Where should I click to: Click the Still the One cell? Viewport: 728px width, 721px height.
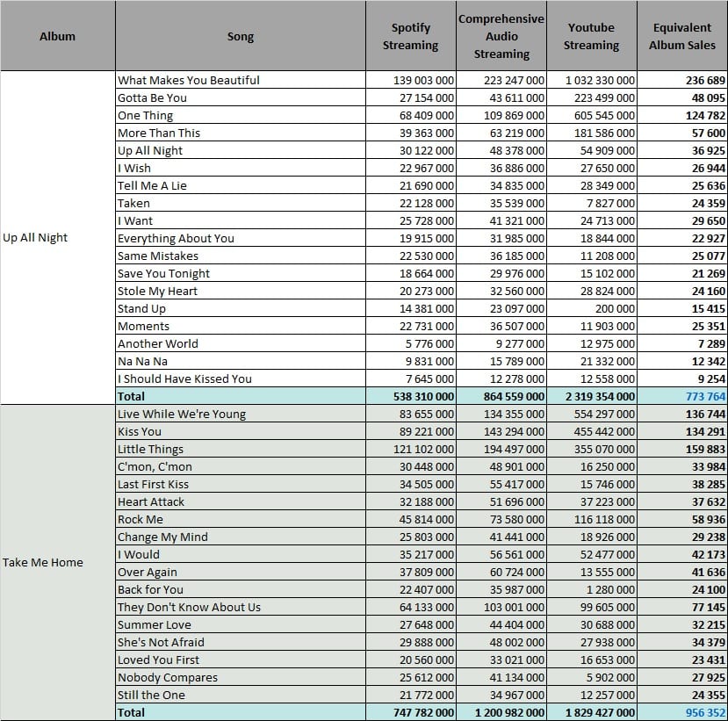241,695
